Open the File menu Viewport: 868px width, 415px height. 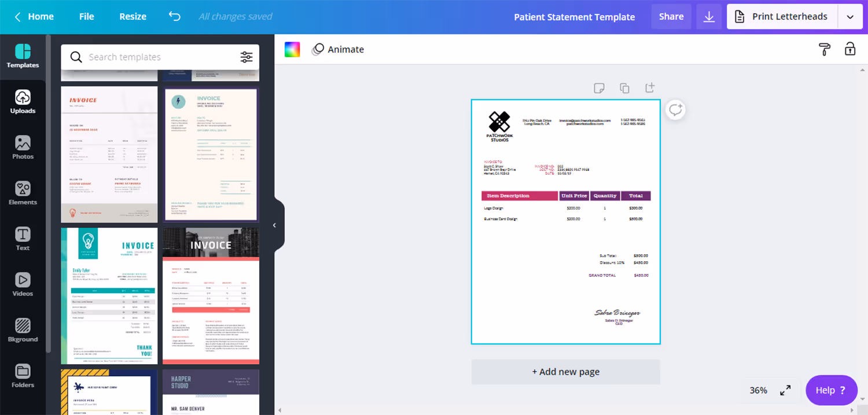click(x=86, y=16)
